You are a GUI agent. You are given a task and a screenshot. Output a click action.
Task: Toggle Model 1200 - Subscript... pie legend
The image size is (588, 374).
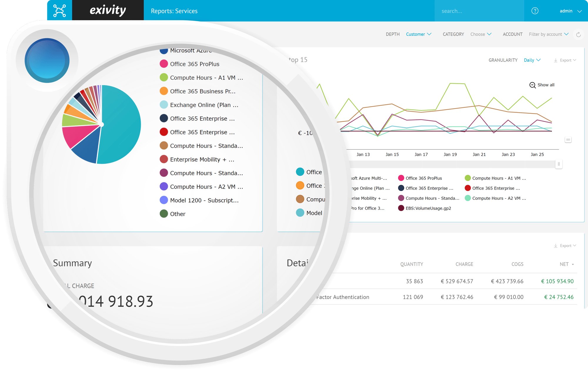click(199, 200)
